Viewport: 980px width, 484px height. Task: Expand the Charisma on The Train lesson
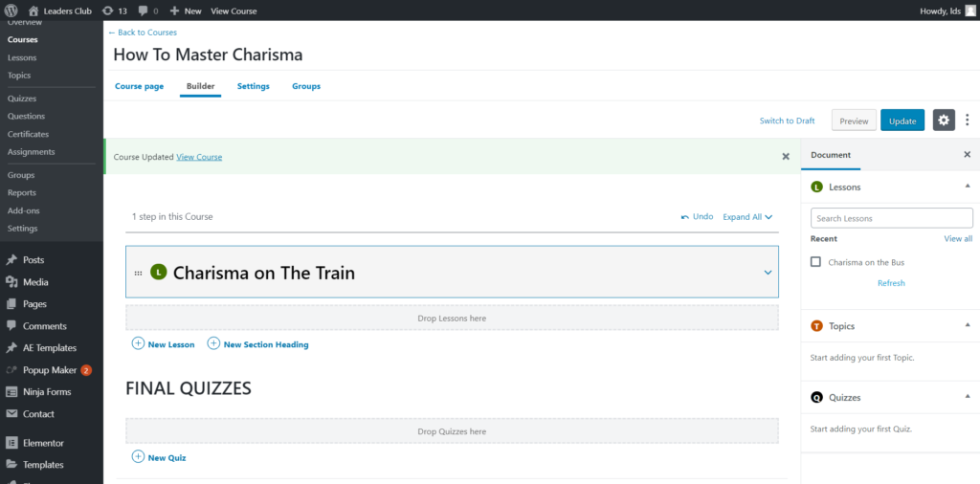[x=768, y=273]
